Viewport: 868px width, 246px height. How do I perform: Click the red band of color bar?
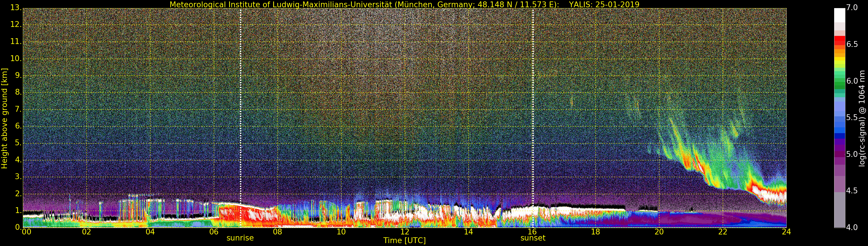(x=839, y=41)
